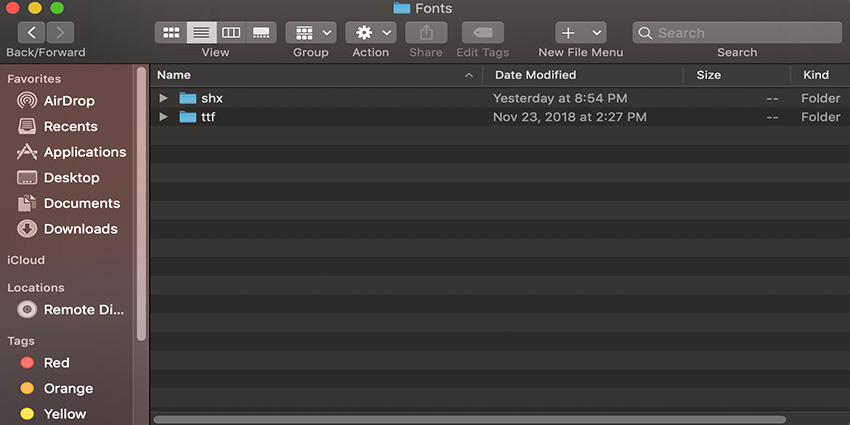Go forward using the Forward button
The height and width of the screenshot is (425, 850).
[x=60, y=33]
